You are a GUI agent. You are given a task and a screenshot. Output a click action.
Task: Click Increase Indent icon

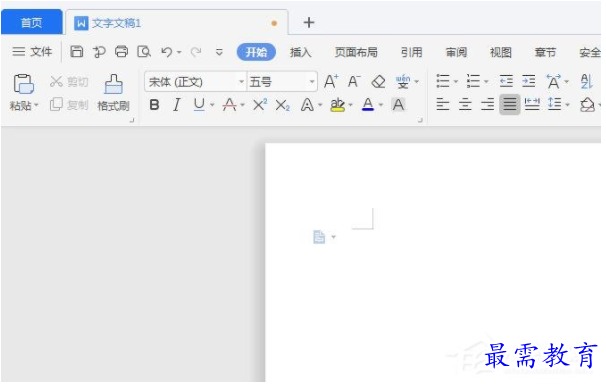pyautogui.click(x=529, y=82)
